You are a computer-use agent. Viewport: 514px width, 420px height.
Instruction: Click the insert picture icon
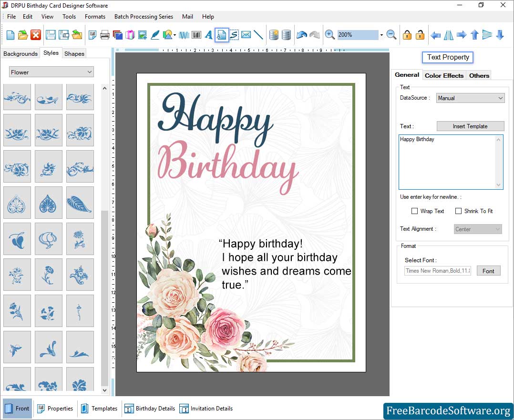[142, 35]
